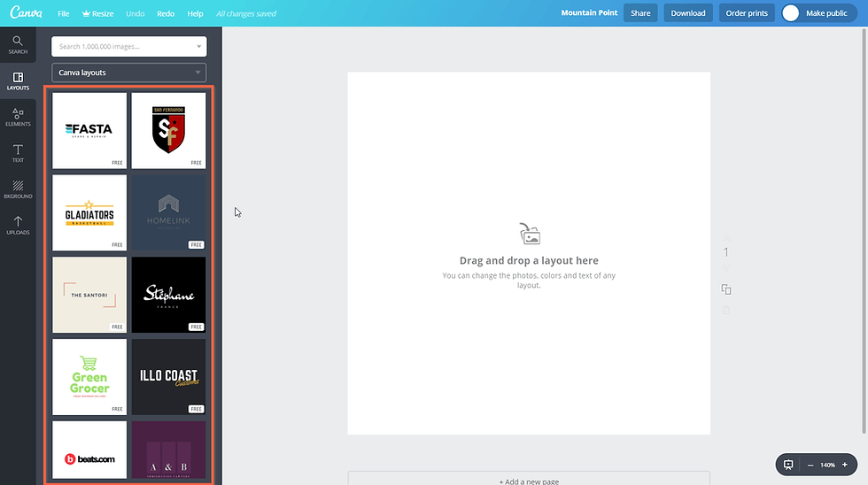Open the Help menu
Image resolution: width=868 pixels, height=485 pixels.
point(196,13)
